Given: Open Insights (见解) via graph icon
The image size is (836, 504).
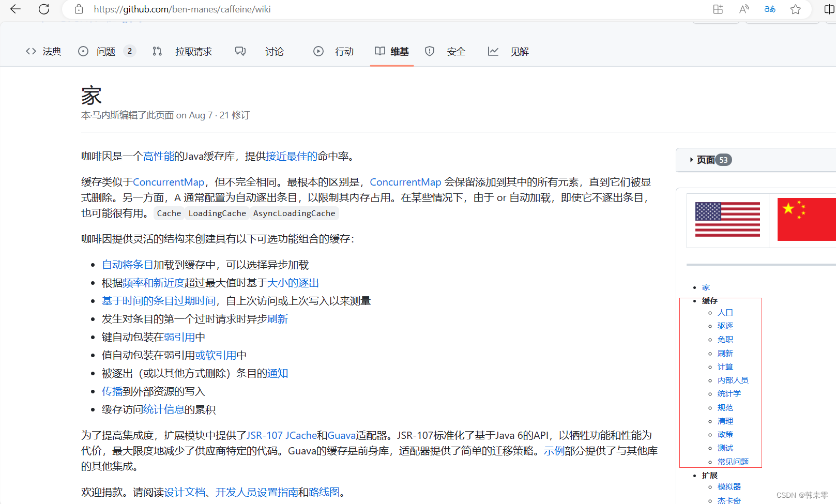Looking at the screenshot, I should click(493, 51).
